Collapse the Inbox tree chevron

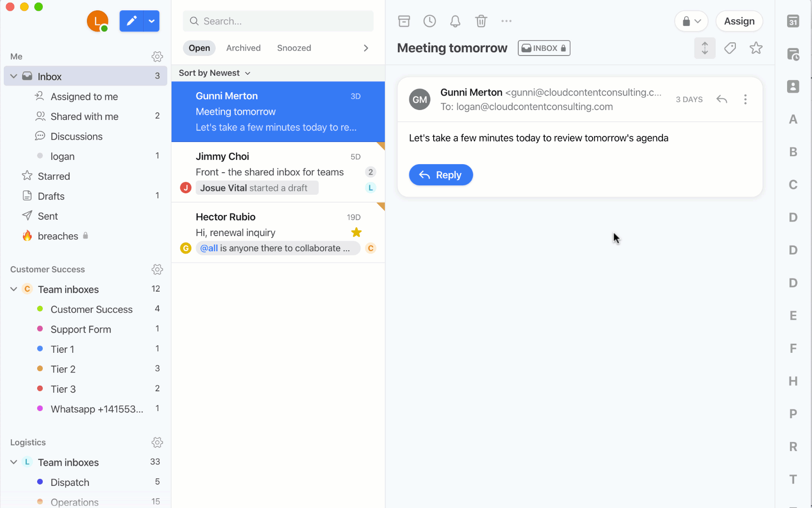pyautogui.click(x=14, y=76)
